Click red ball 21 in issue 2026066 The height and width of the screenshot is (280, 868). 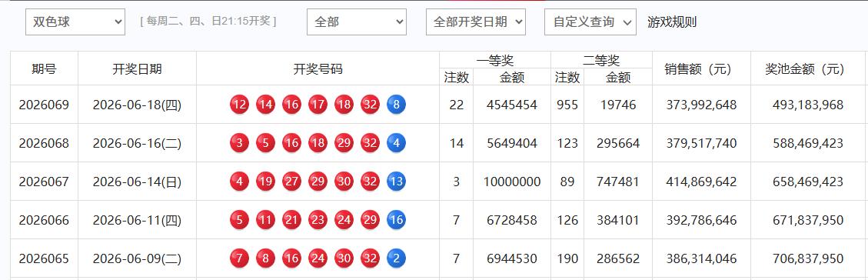(x=291, y=220)
